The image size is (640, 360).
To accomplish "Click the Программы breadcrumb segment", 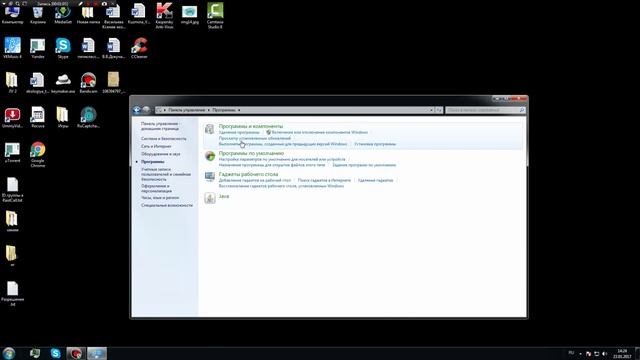I will pos(224,110).
